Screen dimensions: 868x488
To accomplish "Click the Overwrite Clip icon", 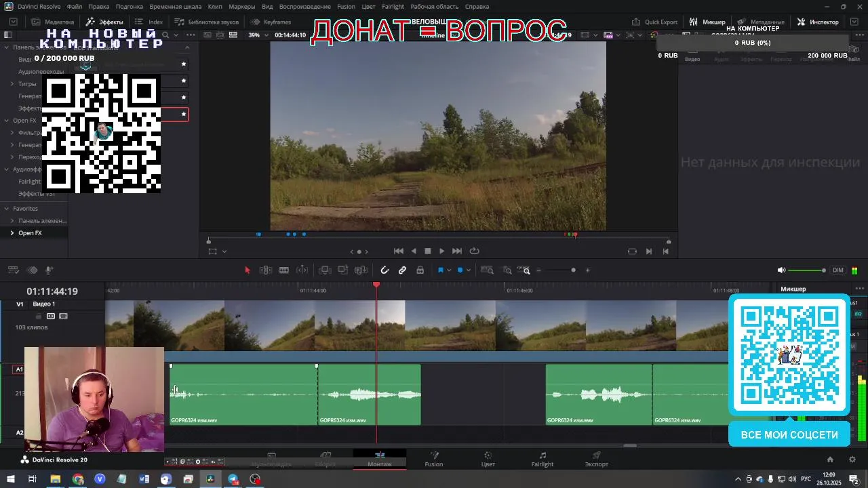I will coord(342,270).
